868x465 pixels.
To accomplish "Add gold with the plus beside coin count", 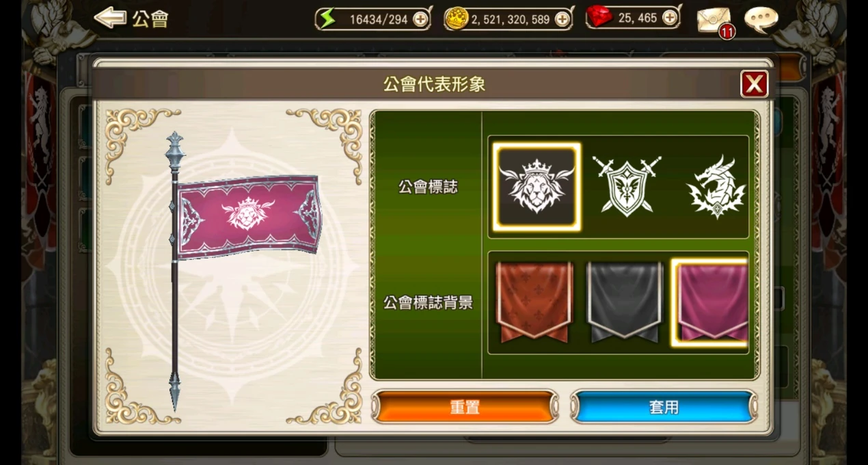I will [562, 19].
